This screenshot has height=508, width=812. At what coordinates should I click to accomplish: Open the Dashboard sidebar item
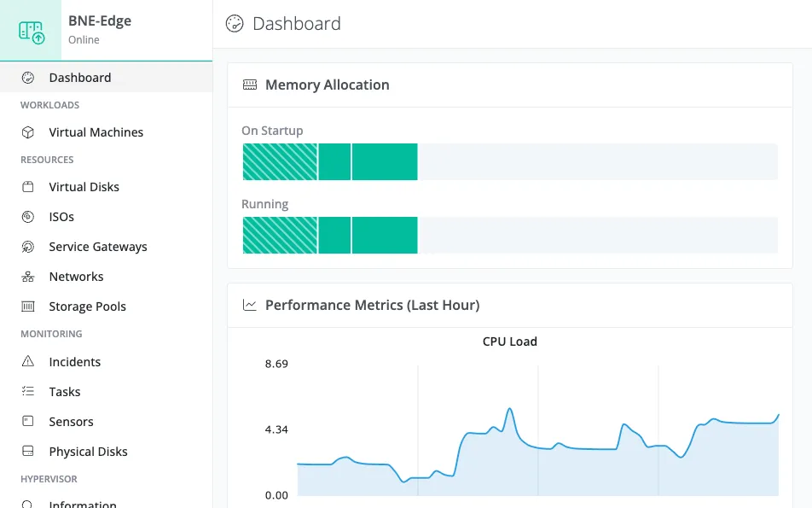click(x=106, y=78)
